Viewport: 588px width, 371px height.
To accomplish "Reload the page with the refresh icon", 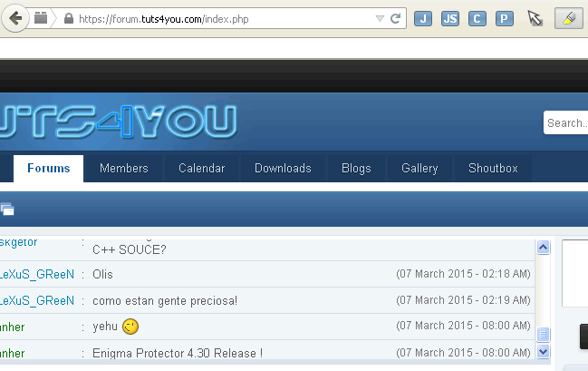I will (396, 18).
